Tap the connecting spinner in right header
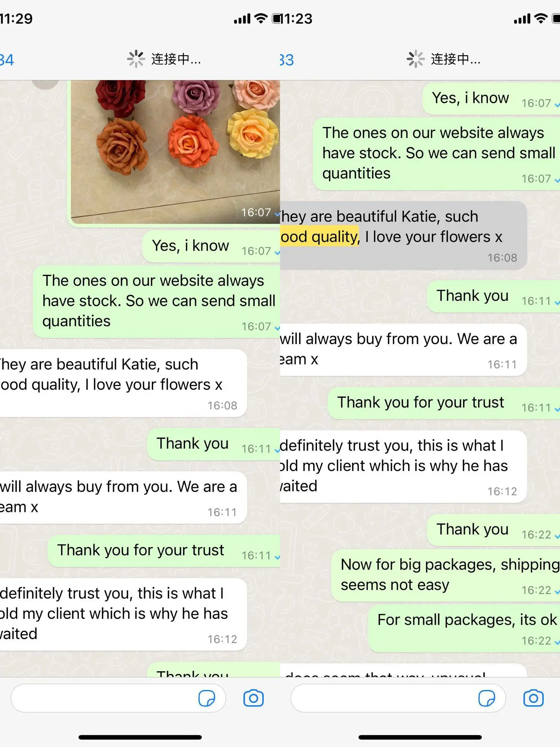The image size is (560, 747). click(415, 59)
